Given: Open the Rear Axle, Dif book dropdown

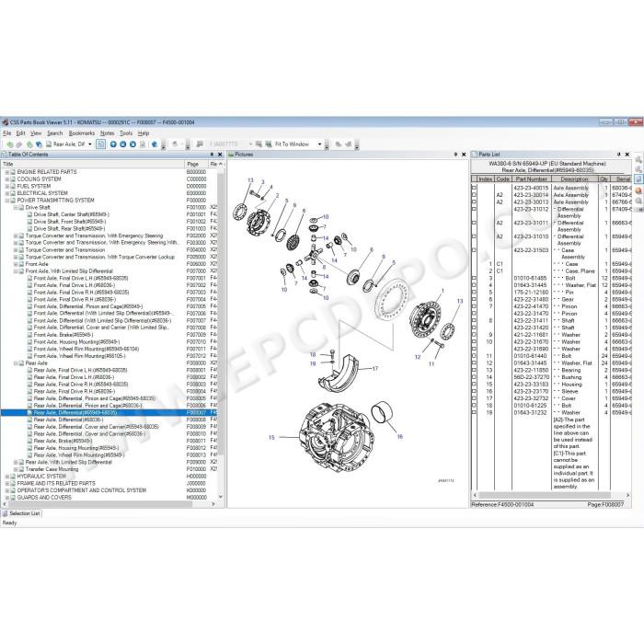Looking at the screenshot, I should pos(90,144).
